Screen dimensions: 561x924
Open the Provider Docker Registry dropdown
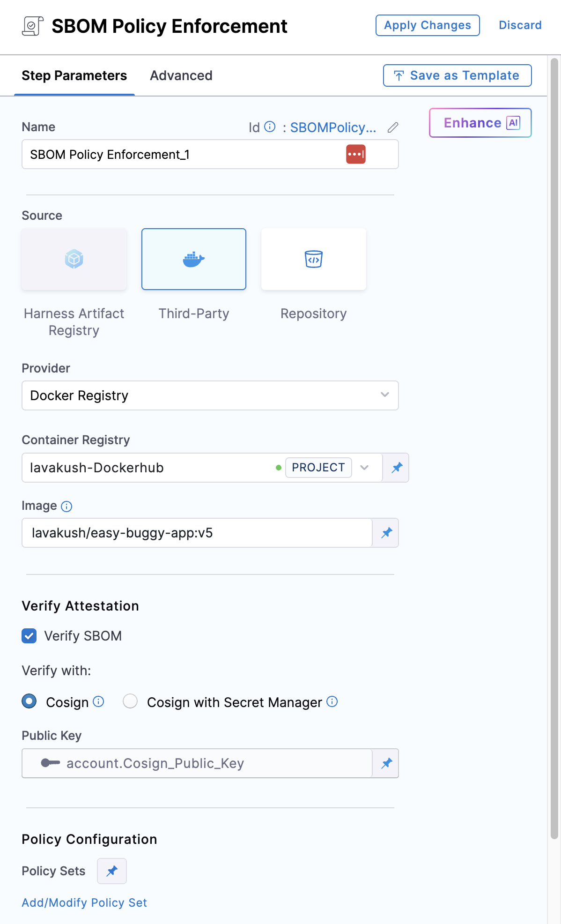(x=210, y=395)
